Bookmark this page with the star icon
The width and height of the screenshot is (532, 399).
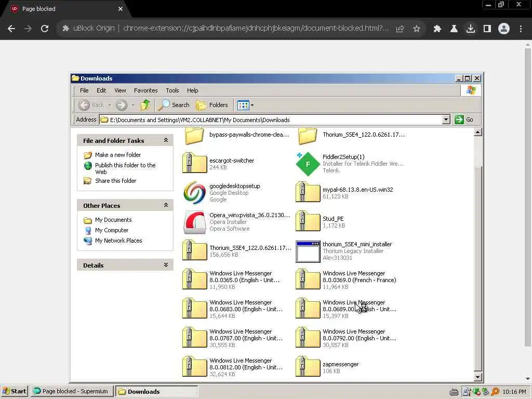pyautogui.click(x=417, y=29)
